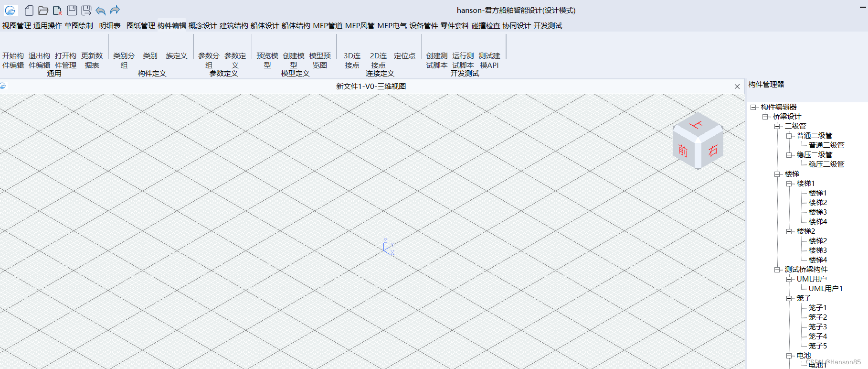Click the save-as icon with arrow
The image size is (868, 369).
coord(86,11)
